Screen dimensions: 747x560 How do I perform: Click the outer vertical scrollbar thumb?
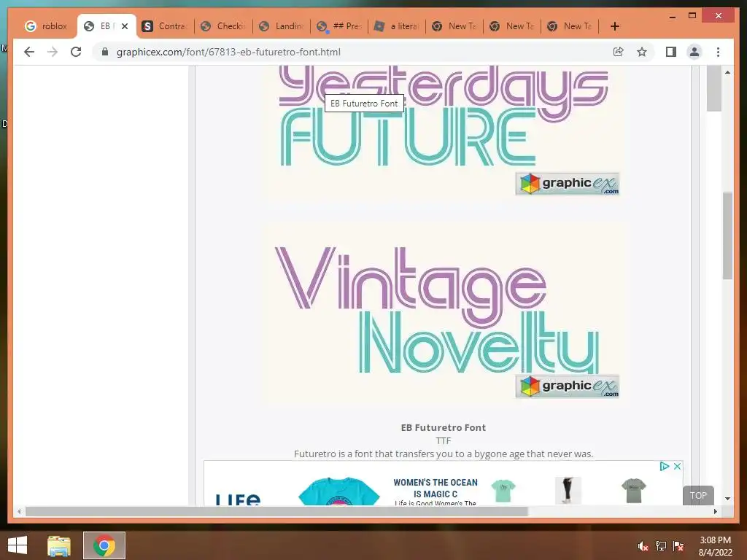pos(727,236)
